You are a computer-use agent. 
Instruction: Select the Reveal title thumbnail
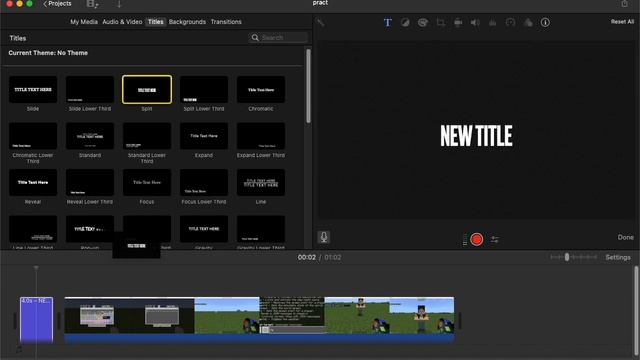click(x=33, y=182)
